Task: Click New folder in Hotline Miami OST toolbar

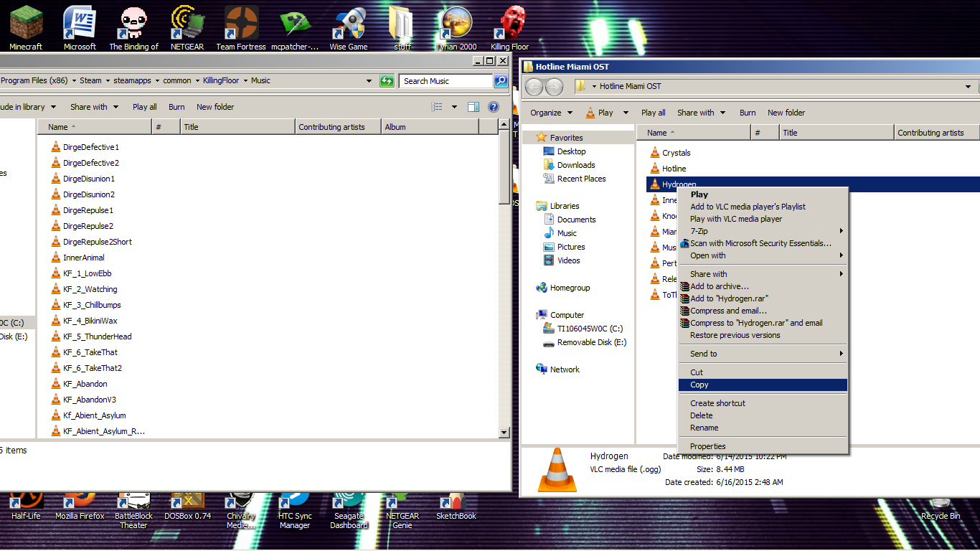Action: click(x=786, y=113)
